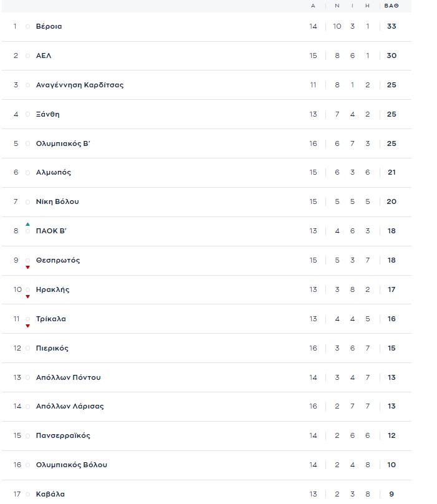Image resolution: width=437 pixels, height=504 pixels.
Task: Click the Καβάλα team name
Action: [x=50, y=495]
